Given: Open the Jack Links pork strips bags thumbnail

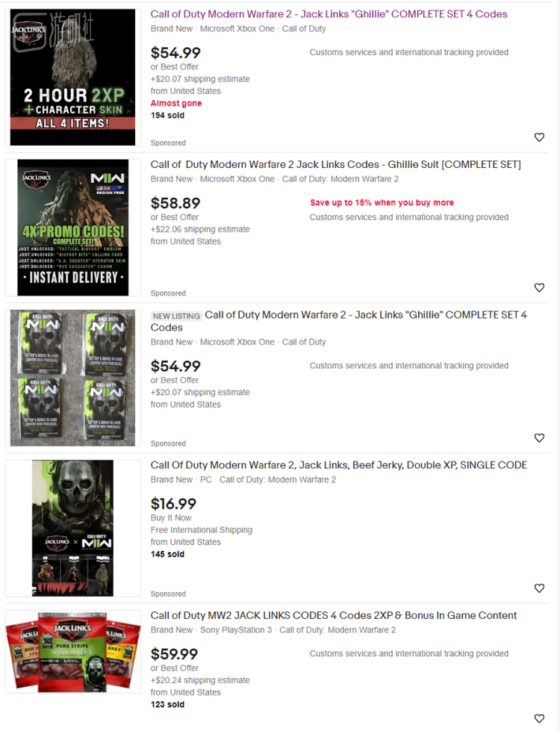Looking at the screenshot, I should (x=72, y=652).
